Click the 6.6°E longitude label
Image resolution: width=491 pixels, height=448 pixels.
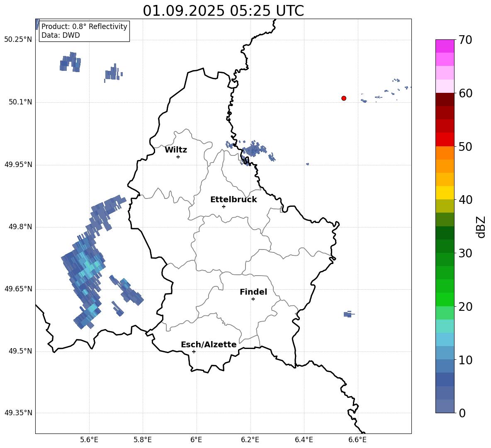[357, 440]
